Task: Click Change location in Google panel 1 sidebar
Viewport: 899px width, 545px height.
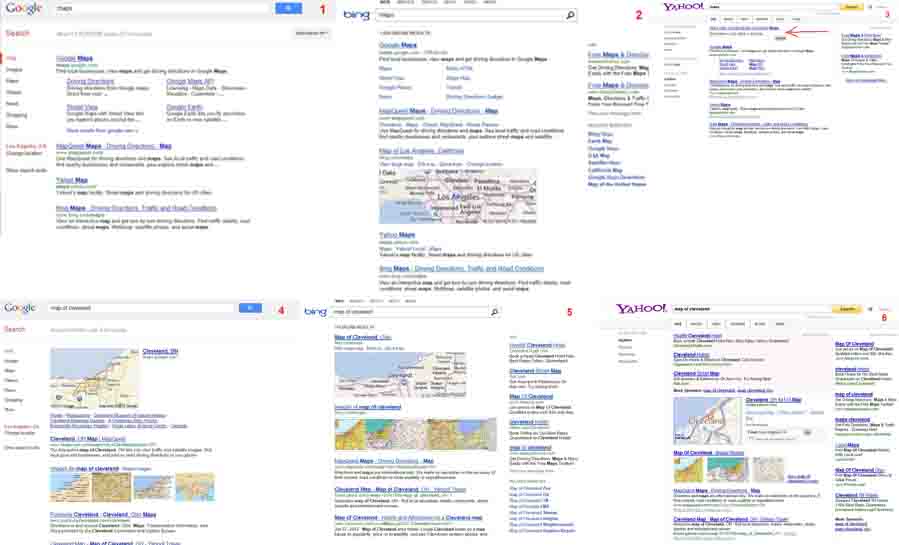Action: 24,154
